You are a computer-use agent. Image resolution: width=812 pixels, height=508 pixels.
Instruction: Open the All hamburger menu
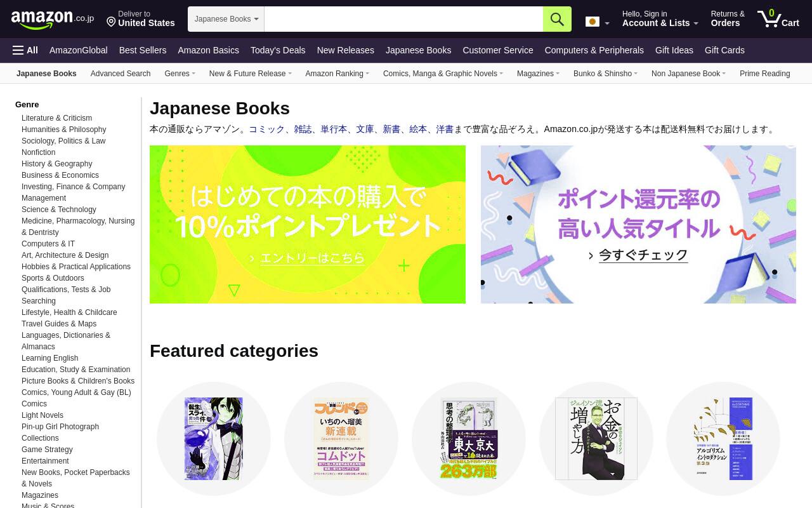click(25, 50)
